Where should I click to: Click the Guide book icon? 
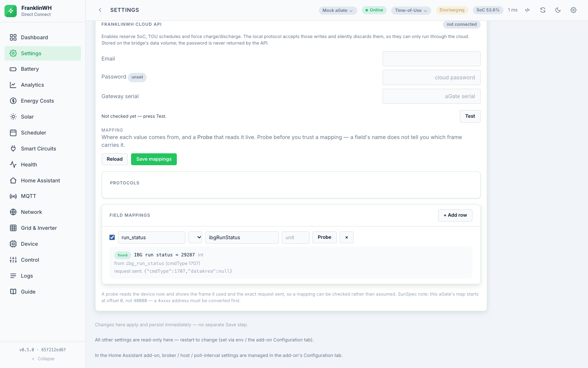tap(13, 292)
